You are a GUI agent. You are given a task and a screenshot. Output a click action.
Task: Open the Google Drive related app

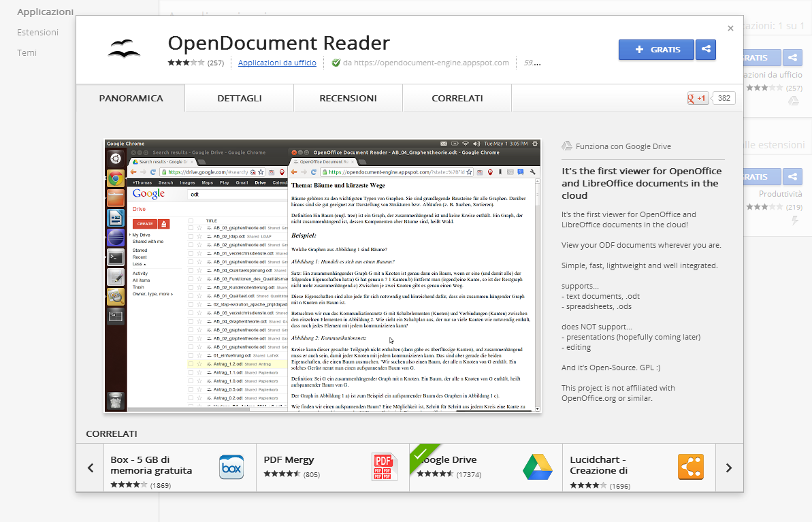(x=486, y=468)
